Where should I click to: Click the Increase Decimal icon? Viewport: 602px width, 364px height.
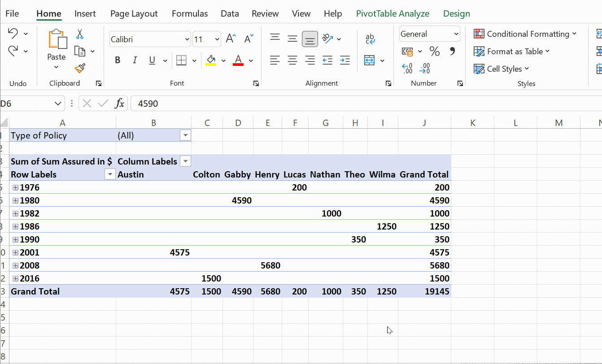(407, 69)
